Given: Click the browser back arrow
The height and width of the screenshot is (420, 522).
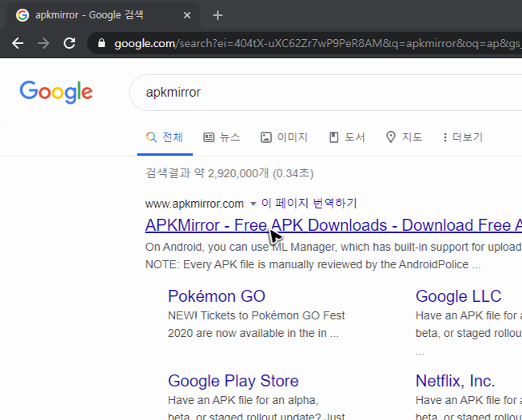Looking at the screenshot, I should pos(18,43).
